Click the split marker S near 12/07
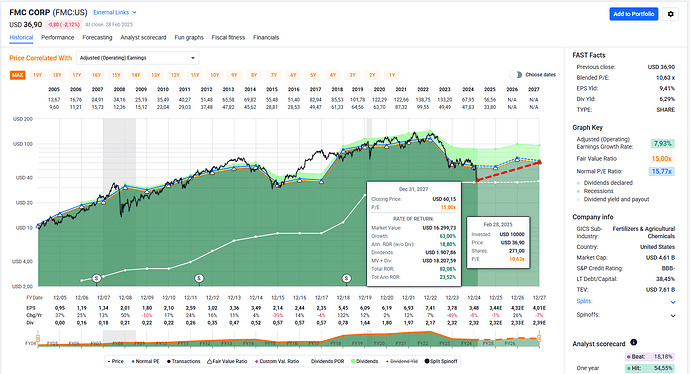Image resolution: width=690 pixels, height=374 pixels. 97,278
